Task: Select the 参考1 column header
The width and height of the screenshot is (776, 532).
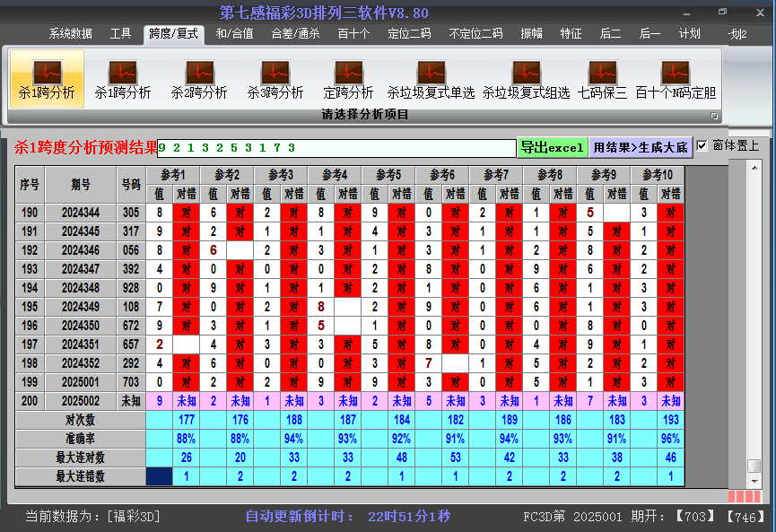Action: 173,175
